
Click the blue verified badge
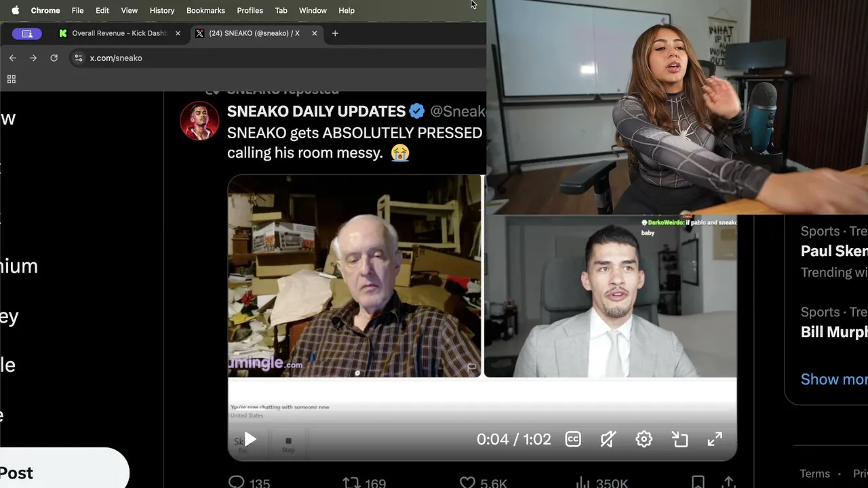click(x=416, y=111)
